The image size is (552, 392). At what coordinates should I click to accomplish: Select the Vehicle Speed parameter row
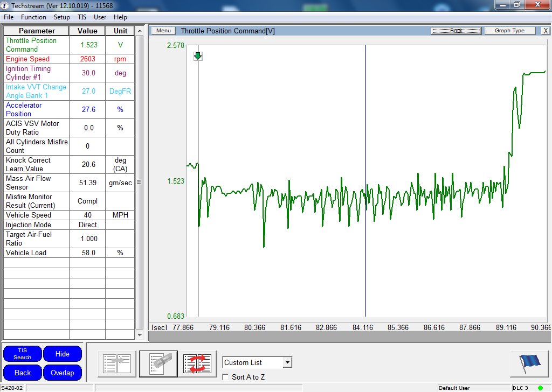(x=69, y=215)
